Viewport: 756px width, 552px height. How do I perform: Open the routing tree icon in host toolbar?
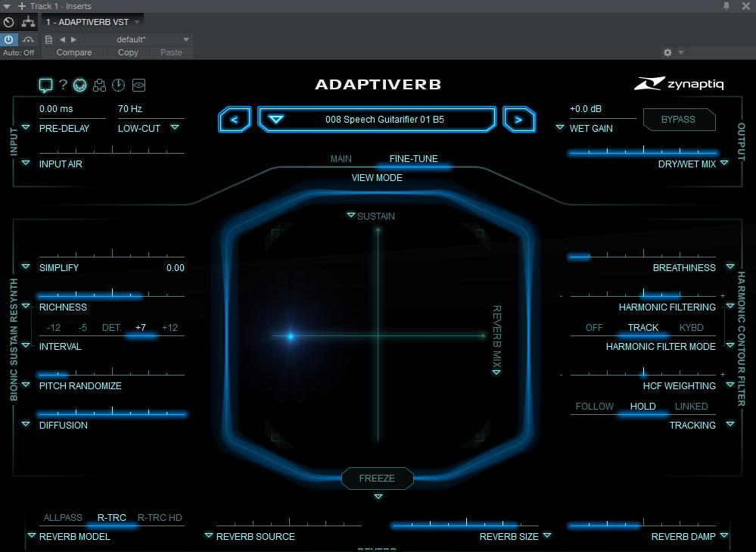[x=29, y=22]
